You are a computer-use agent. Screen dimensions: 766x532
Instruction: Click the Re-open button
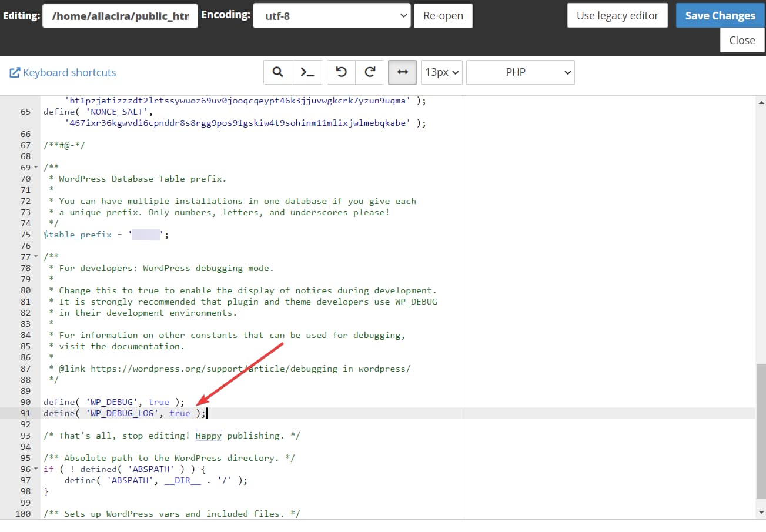tap(443, 15)
